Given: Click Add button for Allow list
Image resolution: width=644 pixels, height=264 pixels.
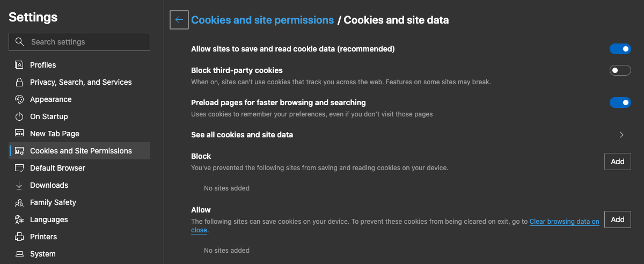Looking at the screenshot, I should click(x=618, y=219).
